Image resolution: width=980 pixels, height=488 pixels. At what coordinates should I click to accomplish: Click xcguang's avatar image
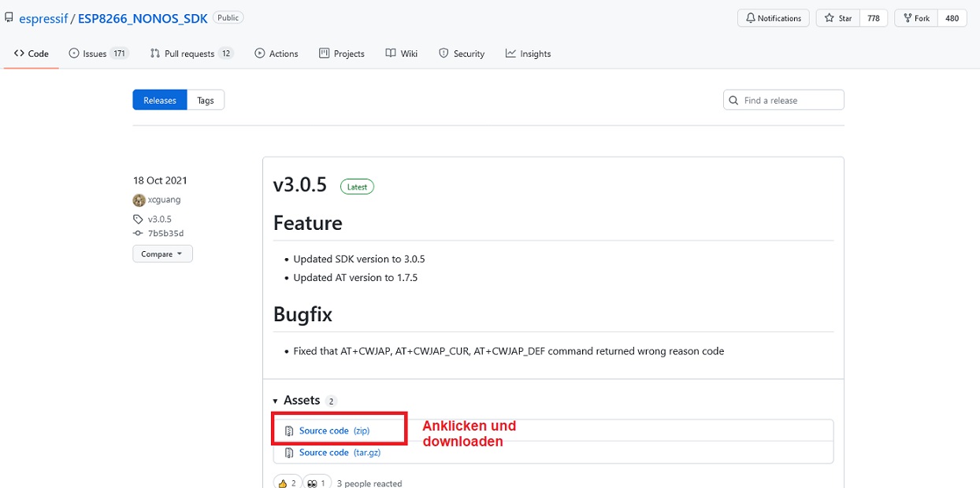(x=139, y=200)
